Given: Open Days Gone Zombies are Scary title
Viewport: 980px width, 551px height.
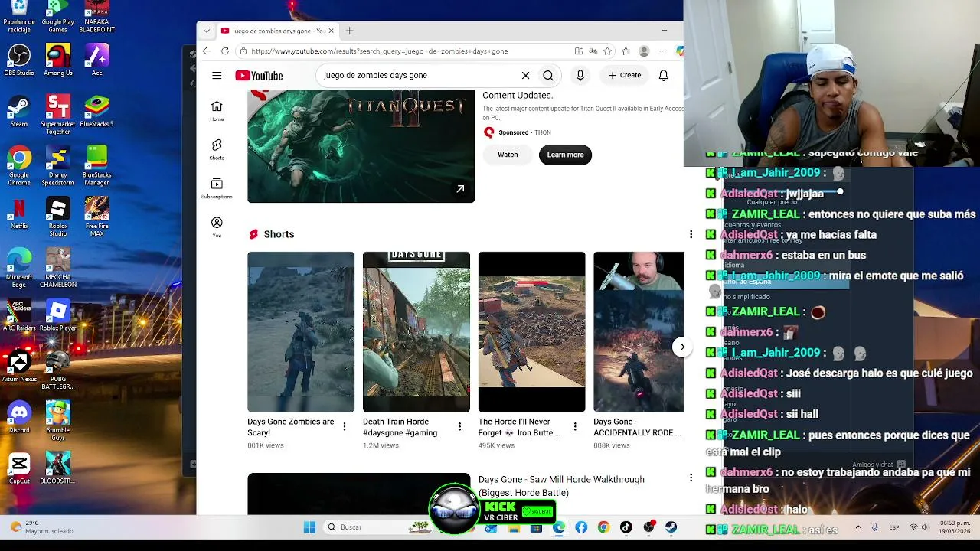Looking at the screenshot, I should tap(291, 427).
